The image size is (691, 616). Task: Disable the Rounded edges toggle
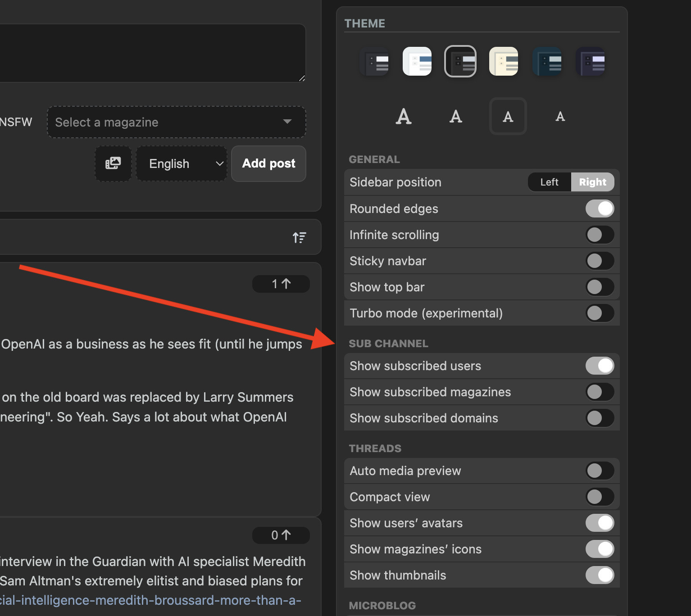point(600,208)
